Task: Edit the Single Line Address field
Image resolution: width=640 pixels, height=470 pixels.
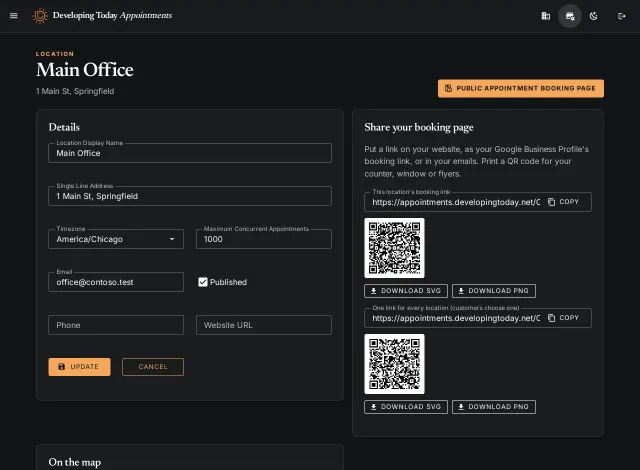Action: [x=190, y=196]
